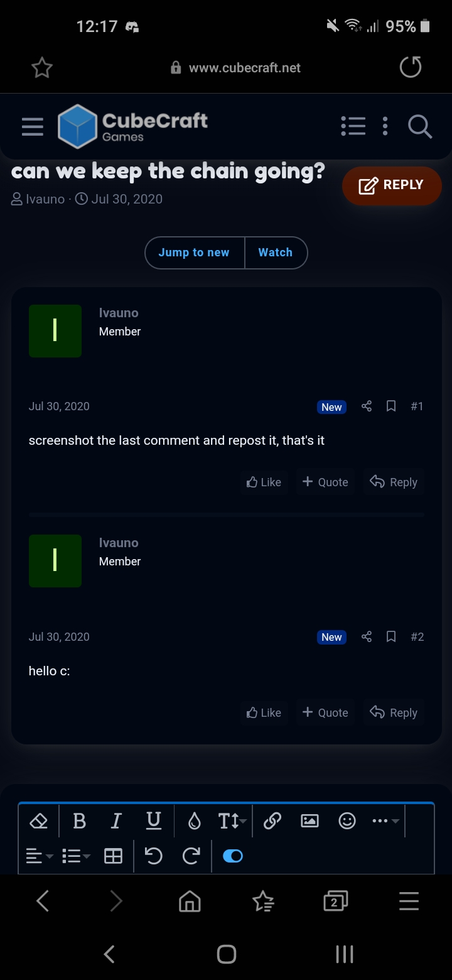Expand the list options dropdown
The height and width of the screenshot is (980, 452).
77,856
